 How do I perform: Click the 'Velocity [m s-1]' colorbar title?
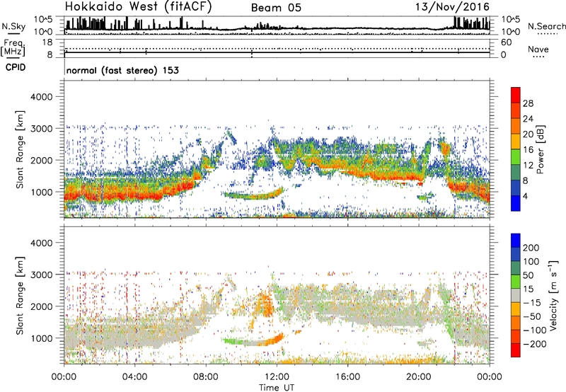tap(554, 295)
